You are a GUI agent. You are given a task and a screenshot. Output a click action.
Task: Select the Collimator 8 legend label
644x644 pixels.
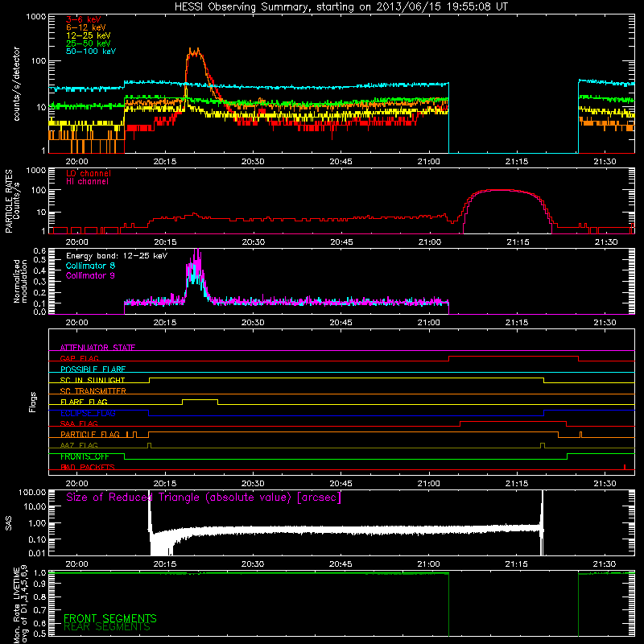pyautogui.click(x=90, y=266)
